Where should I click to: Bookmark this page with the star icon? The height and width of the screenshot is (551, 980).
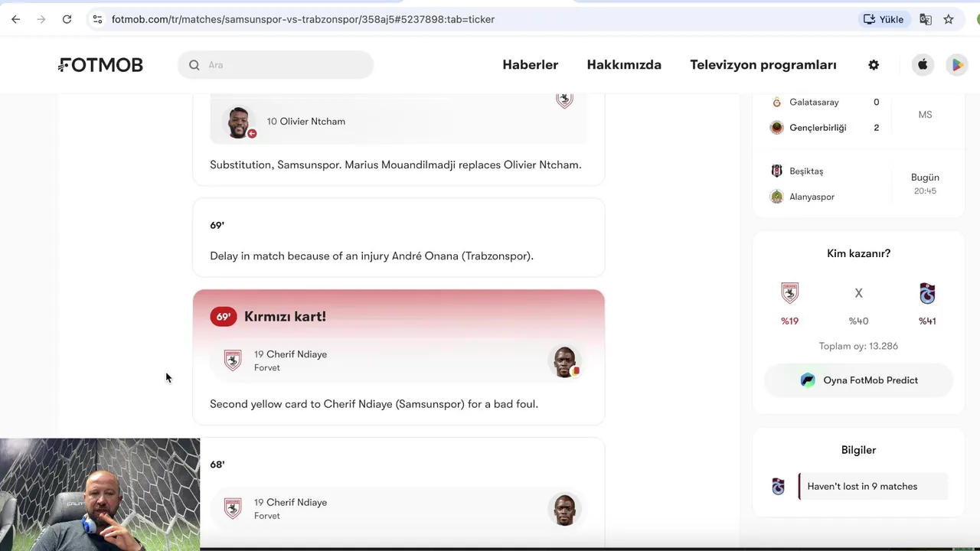pos(949,19)
